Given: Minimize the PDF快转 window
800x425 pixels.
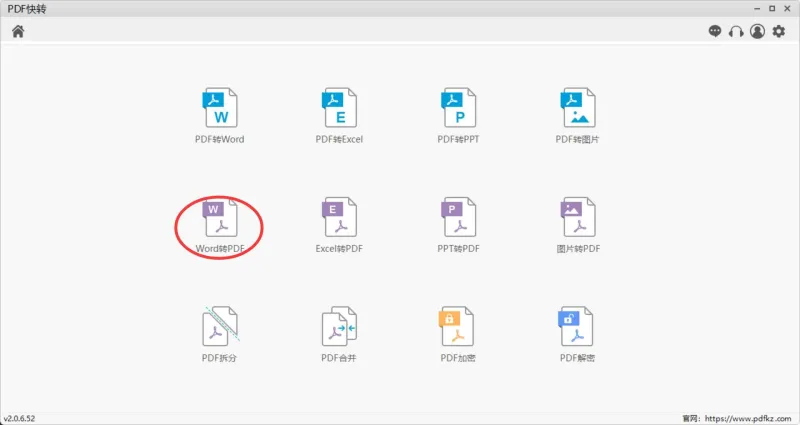Looking at the screenshot, I should pos(757,9).
